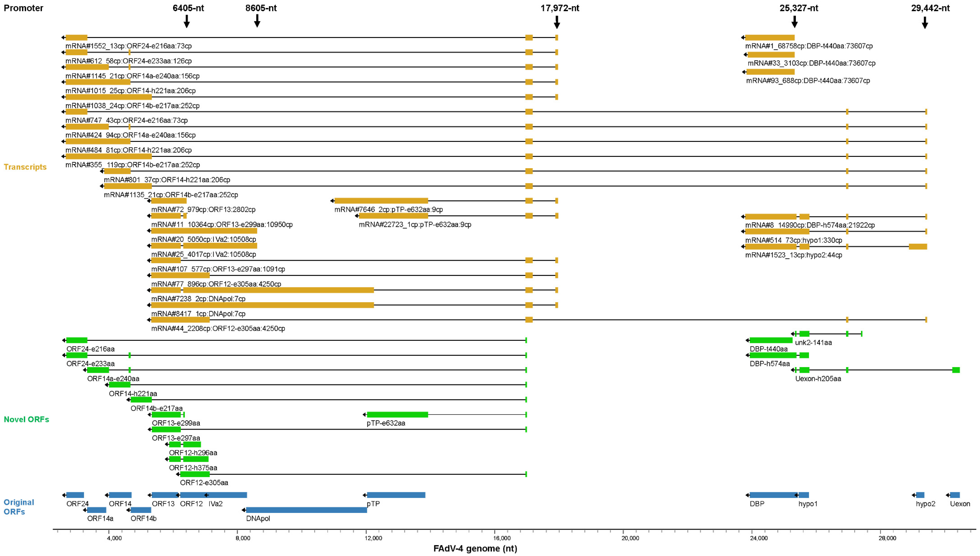Click the Novel ORFs section heading
The image size is (980, 556).
coord(26,419)
